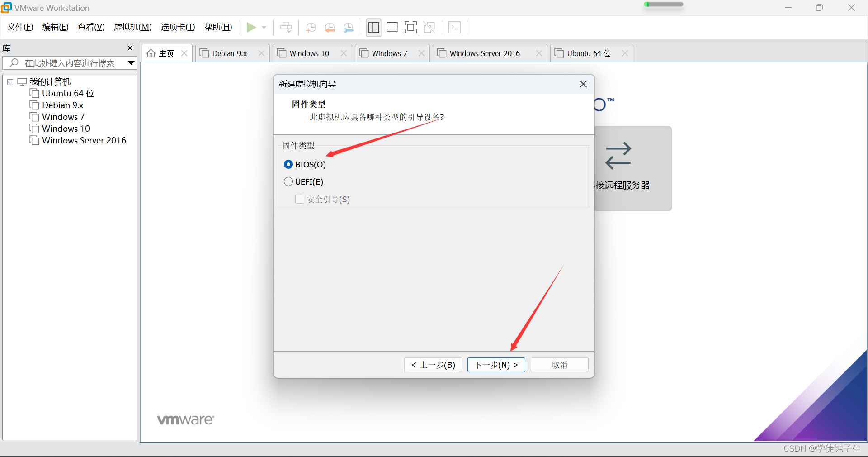Open the 编辑(E) menu
This screenshot has height=457, width=868.
(x=56, y=27)
